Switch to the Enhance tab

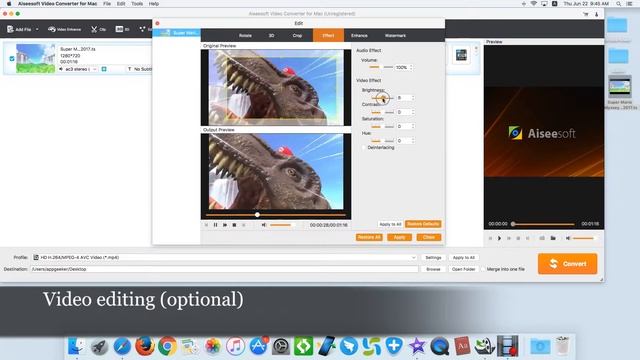[359, 36]
